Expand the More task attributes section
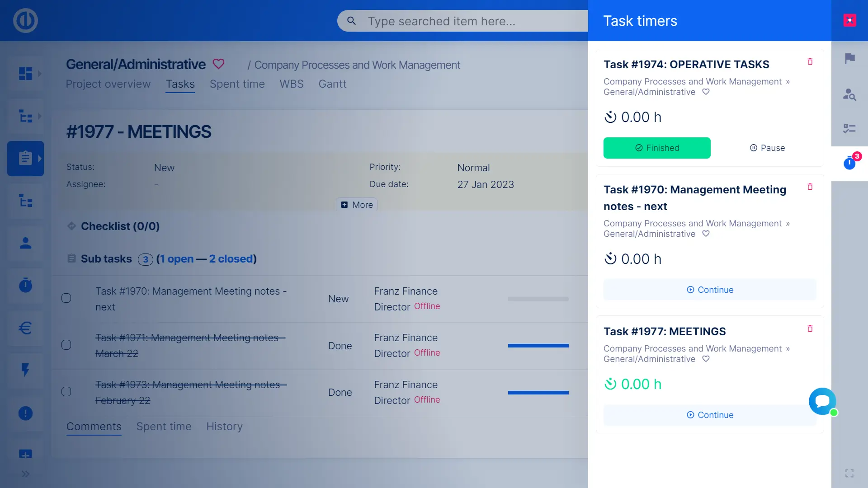Image resolution: width=868 pixels, height=488 pixels. click(x=357, y=205)
